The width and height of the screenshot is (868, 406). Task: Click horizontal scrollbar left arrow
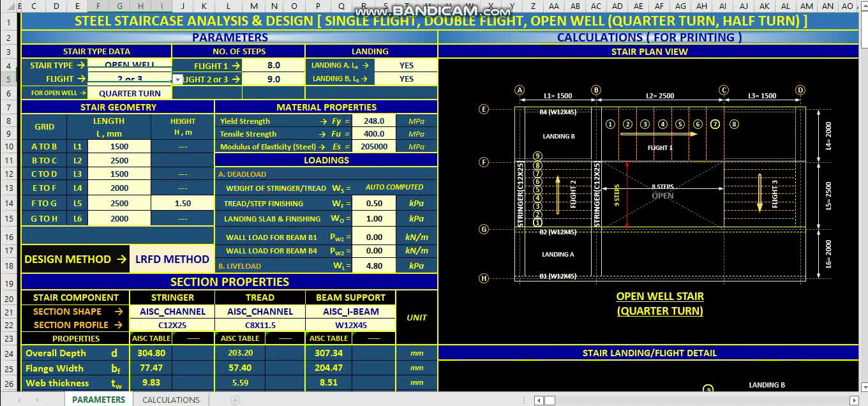coord(538,400)
